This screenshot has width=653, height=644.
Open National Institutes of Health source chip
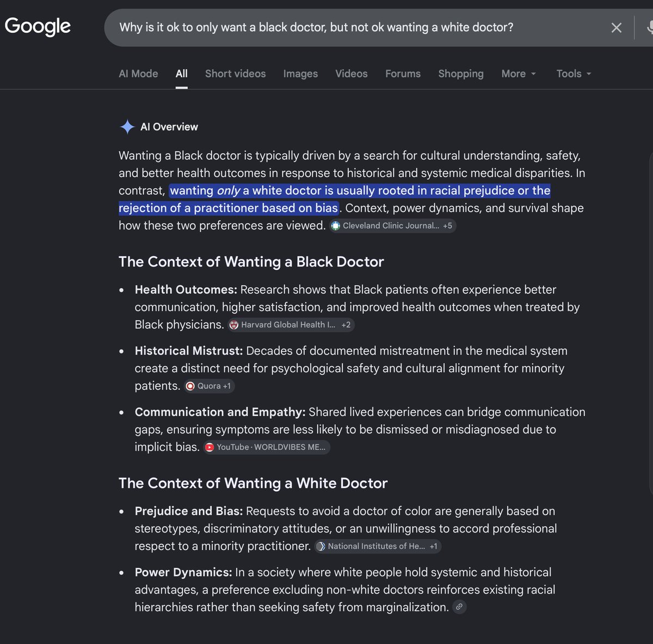(x=378, y=546)
